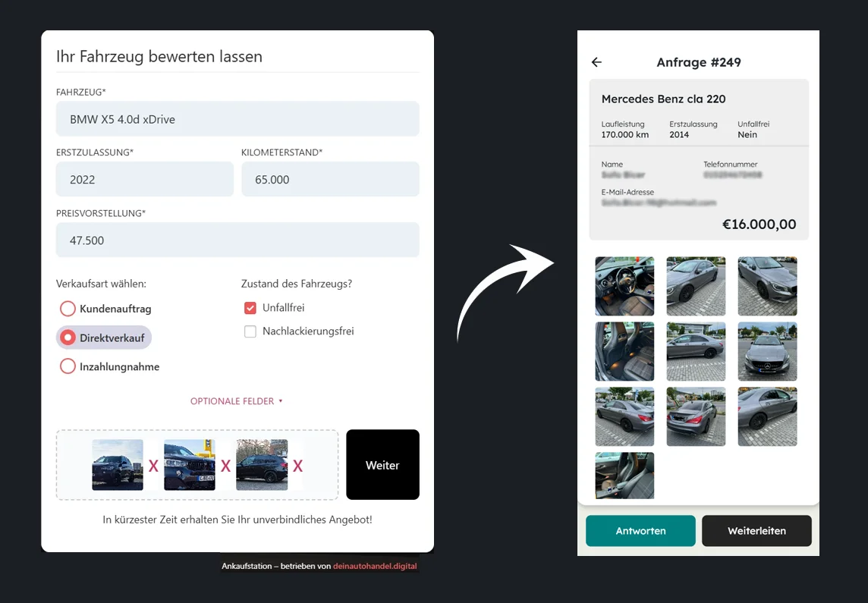Click the Weiterleiten button

pos(756,531)
